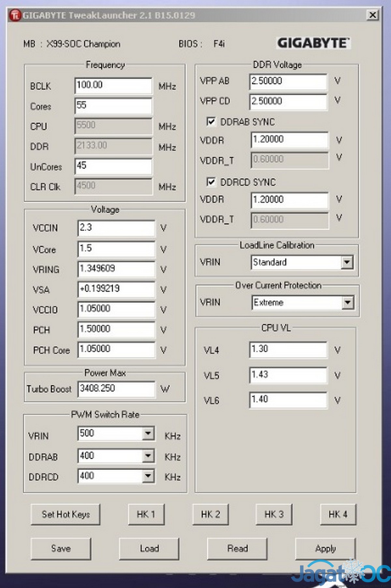391x588 pixels.
Task: Click the VL6 voltage field
Action: pyautogui.click(x=288, y=400)
